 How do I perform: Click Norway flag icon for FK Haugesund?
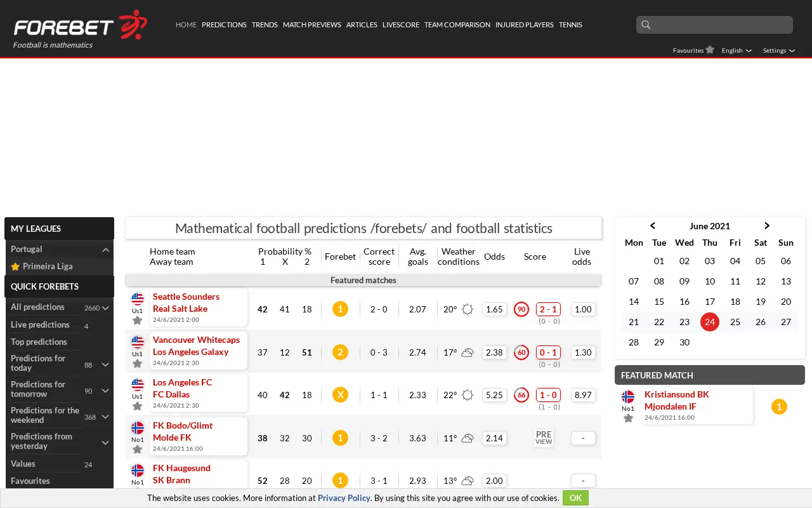point(138,471)
